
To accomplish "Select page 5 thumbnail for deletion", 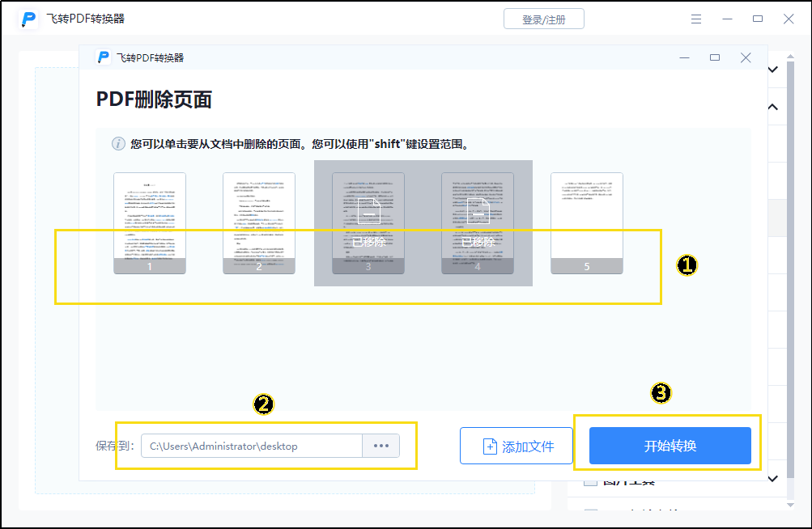I will [x=587, y=223].
